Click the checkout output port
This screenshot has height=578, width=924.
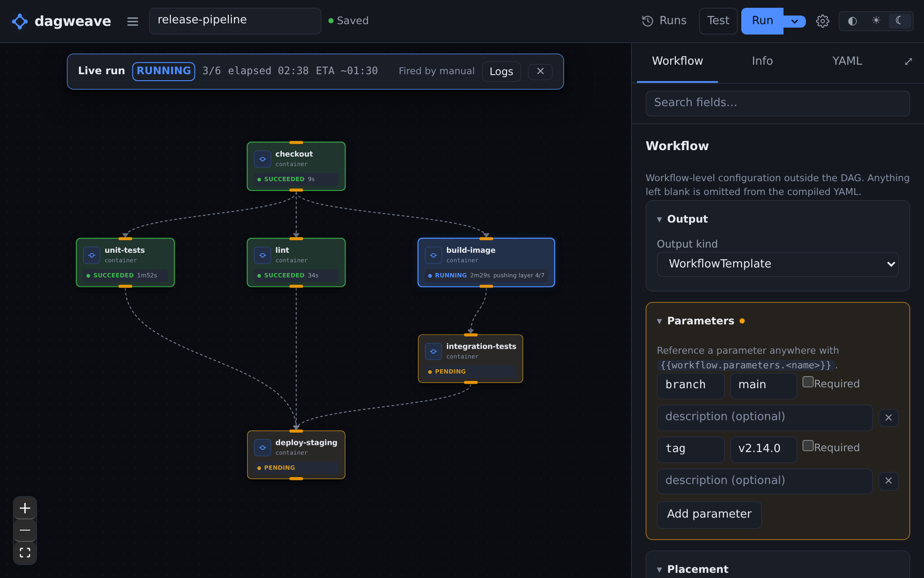(296, 190)
